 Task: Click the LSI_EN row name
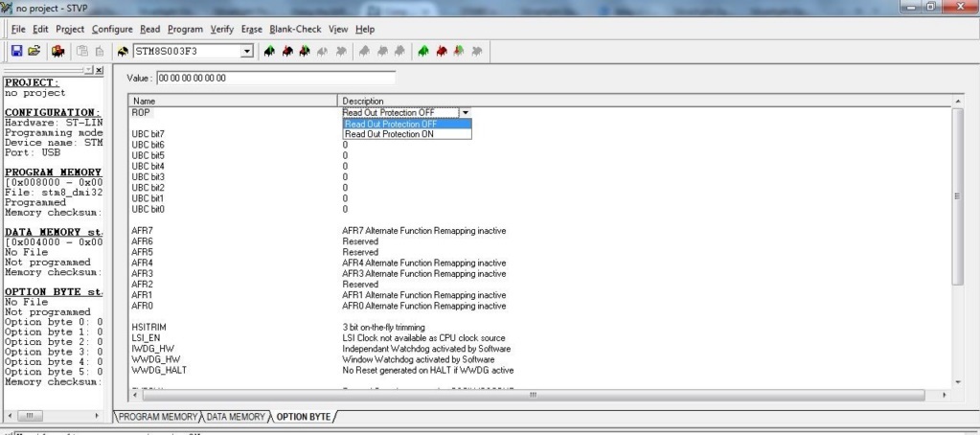click(146, 338)
